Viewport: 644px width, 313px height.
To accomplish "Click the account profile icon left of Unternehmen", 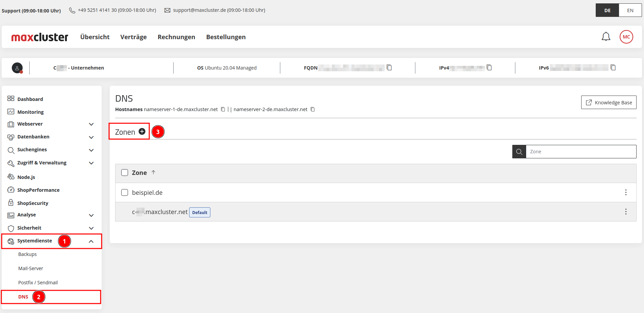I will tap(17, 68).
